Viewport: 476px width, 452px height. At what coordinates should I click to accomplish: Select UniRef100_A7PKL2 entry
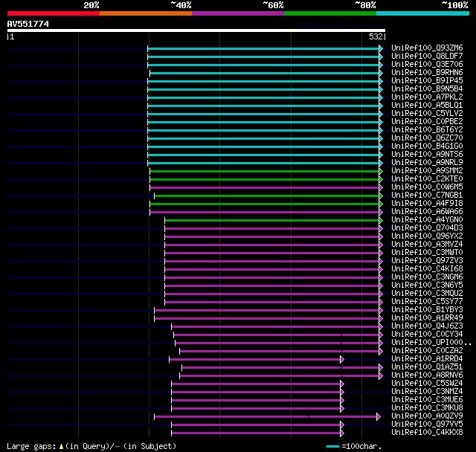tap(427, 97)
